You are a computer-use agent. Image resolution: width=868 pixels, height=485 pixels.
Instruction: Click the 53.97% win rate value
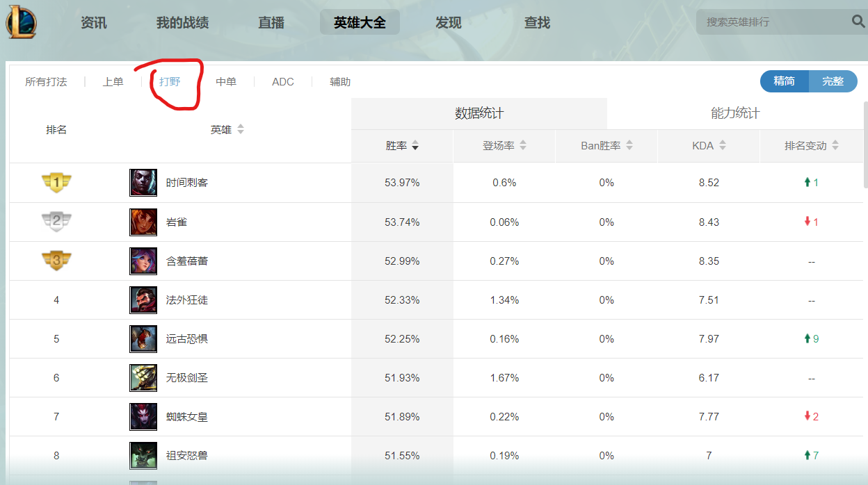[x=402, y=183]
